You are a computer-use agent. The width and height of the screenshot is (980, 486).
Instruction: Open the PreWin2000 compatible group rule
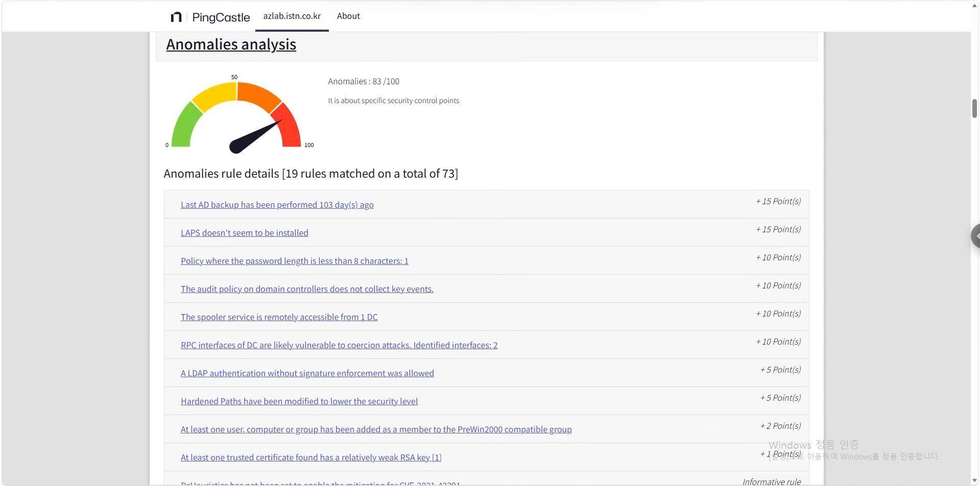click(376, 429)
